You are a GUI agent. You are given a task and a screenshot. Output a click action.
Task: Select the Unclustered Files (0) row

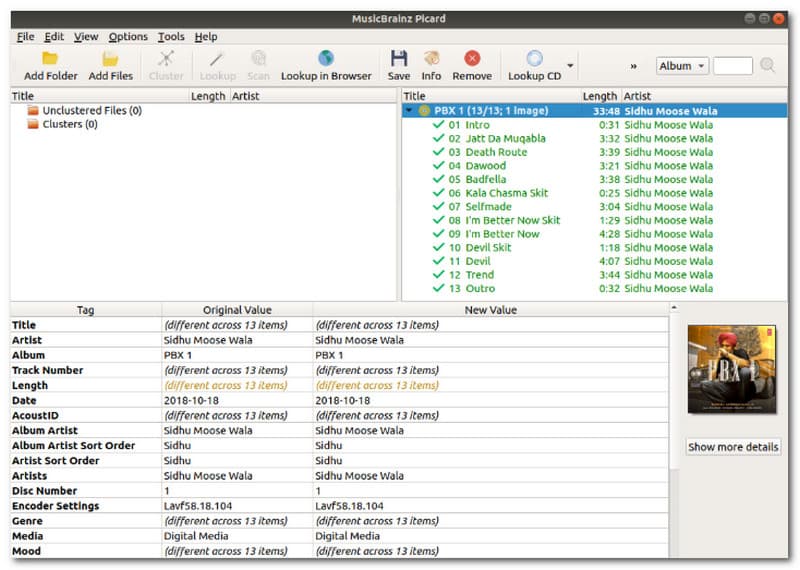(203, 110)
